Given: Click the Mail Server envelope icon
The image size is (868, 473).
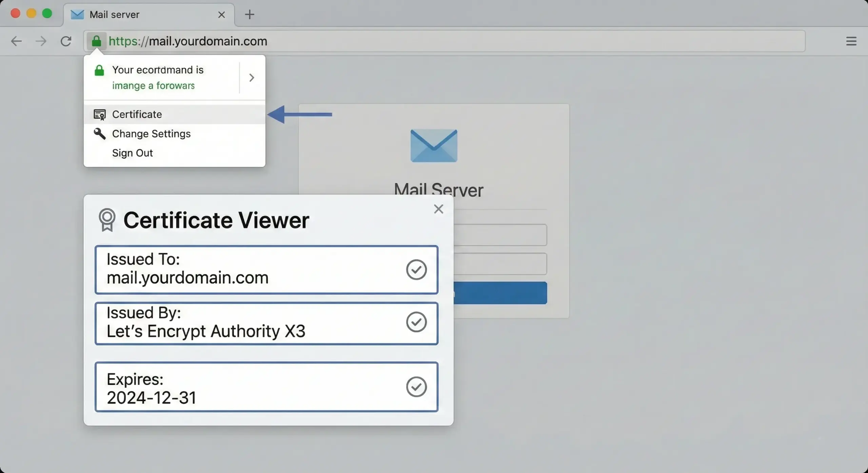Looking at the screenshot, I should pos(434,145).
